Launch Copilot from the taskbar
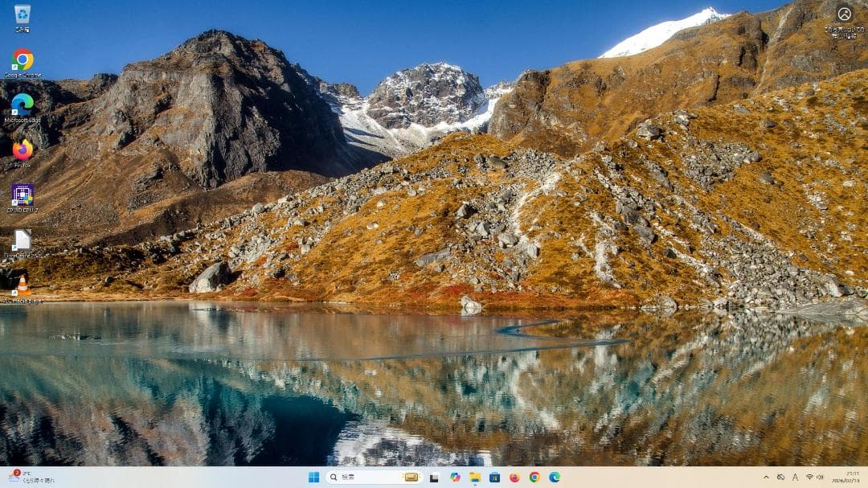This screenshot has width=868, height=488. (x=456, y=477)
